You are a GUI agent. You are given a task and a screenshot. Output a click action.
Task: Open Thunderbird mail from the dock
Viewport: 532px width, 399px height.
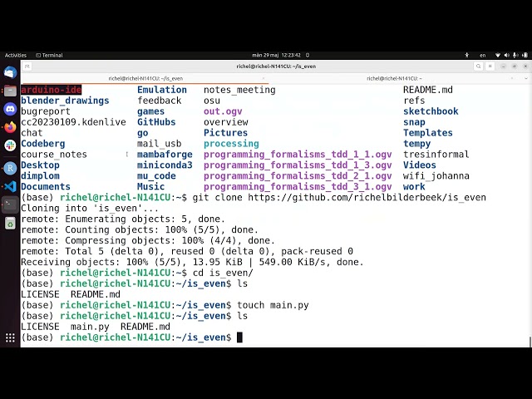[x=10, y=72]
